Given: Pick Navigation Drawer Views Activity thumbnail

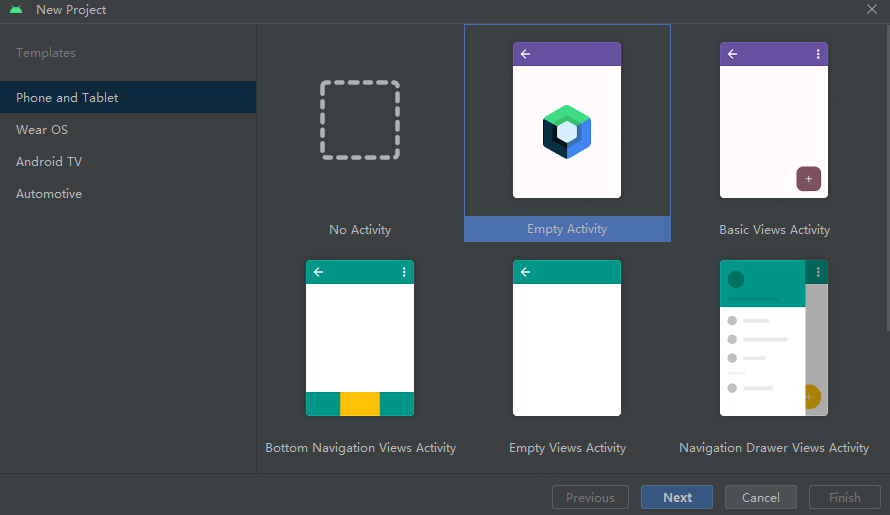Looking at the screenshot, I should point(774,338).
